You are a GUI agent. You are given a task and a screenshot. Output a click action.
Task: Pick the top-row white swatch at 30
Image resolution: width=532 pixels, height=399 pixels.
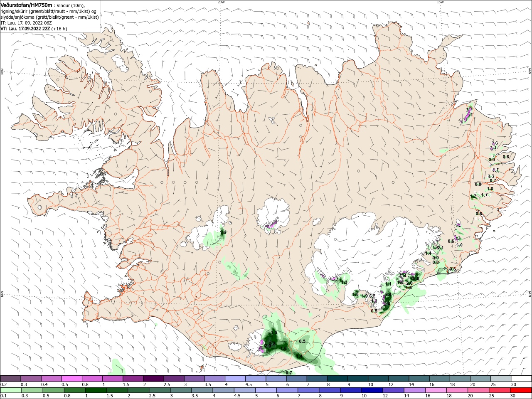(522, 379)
